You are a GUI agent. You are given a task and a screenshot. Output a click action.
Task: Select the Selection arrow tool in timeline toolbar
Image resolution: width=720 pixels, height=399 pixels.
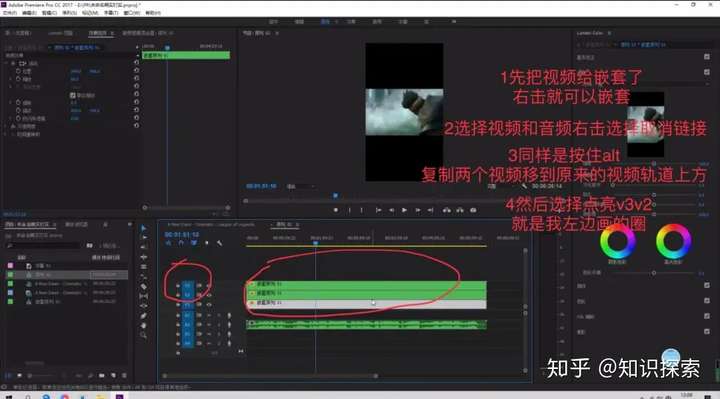144,228
